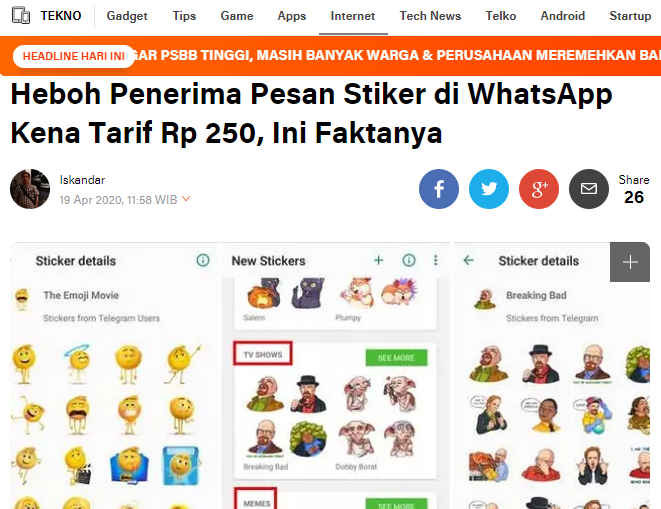Click HEADLINE HARI INI button
The image size is (661, 509).
[x=74, y=56]
